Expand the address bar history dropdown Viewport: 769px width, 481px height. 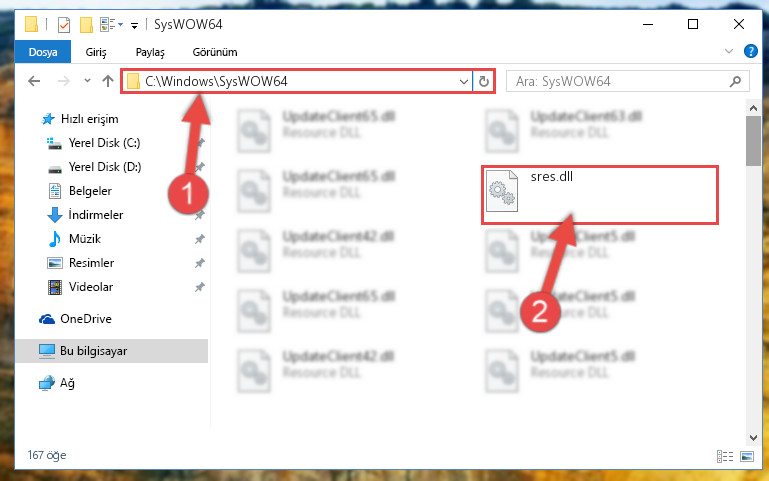463,81
